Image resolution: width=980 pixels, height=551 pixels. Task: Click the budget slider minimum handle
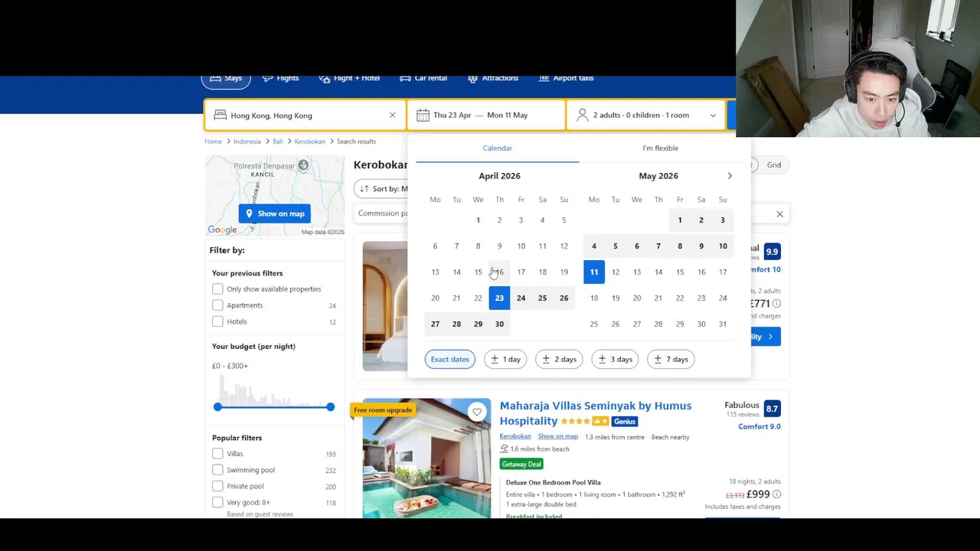coord(217,406)
